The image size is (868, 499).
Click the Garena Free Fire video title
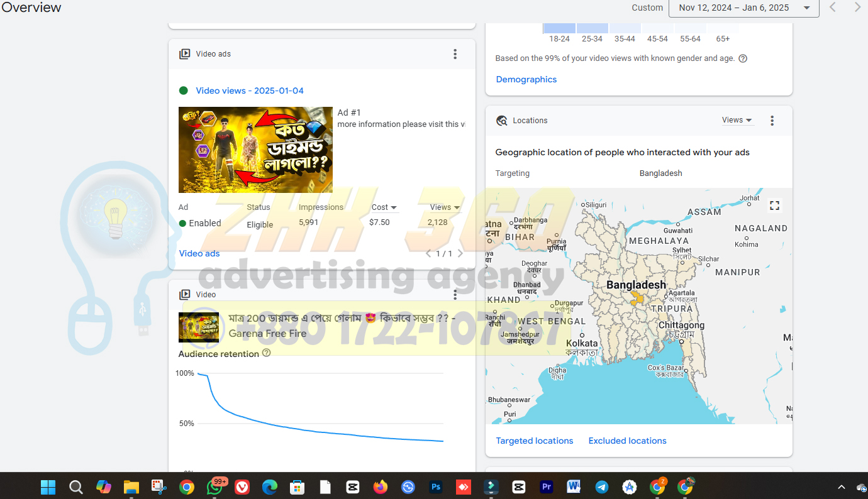[342, 326]
